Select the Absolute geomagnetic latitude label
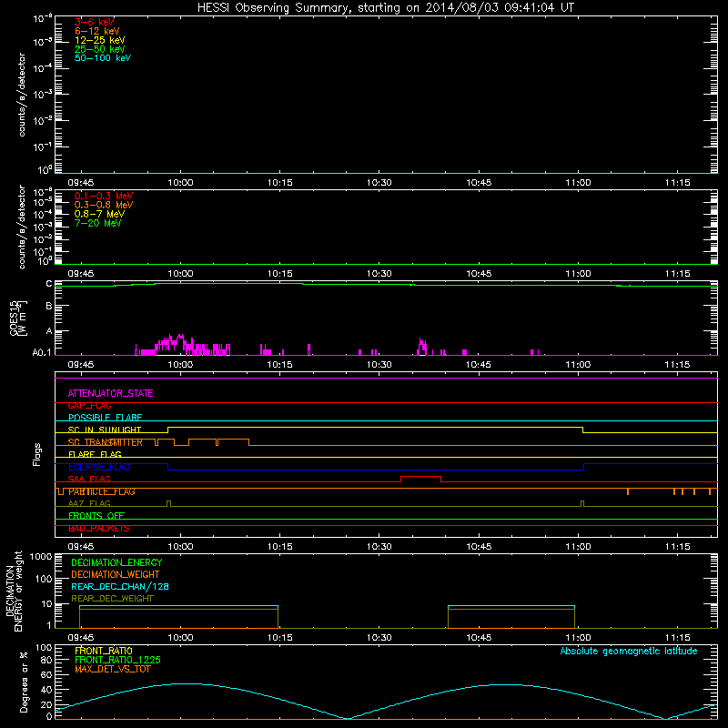Screen dimensions: 728x728 pos(629,651)
